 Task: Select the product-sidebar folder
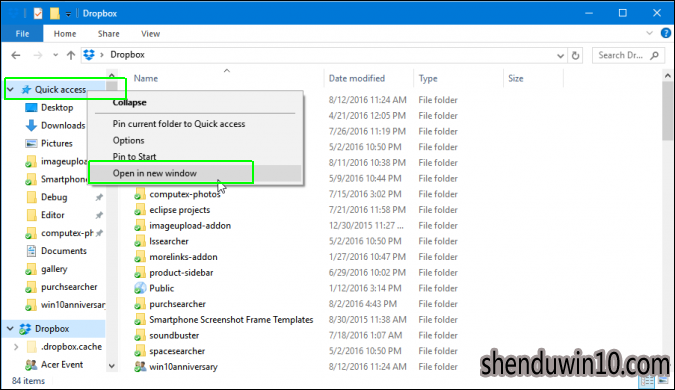(x=181, y=273)
